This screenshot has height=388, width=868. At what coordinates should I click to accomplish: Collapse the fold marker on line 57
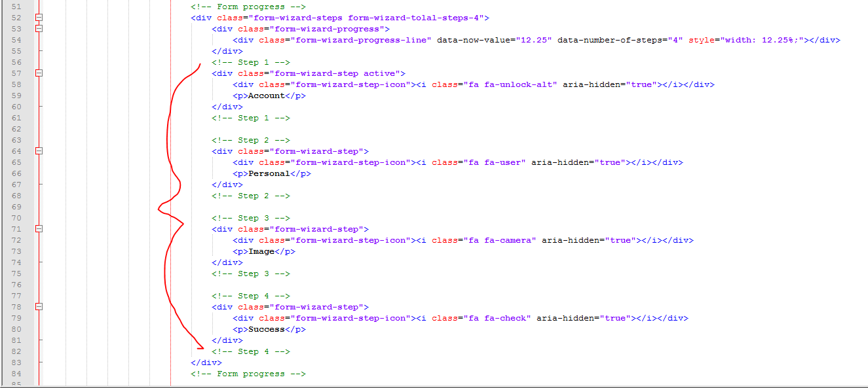coord(39,73)
